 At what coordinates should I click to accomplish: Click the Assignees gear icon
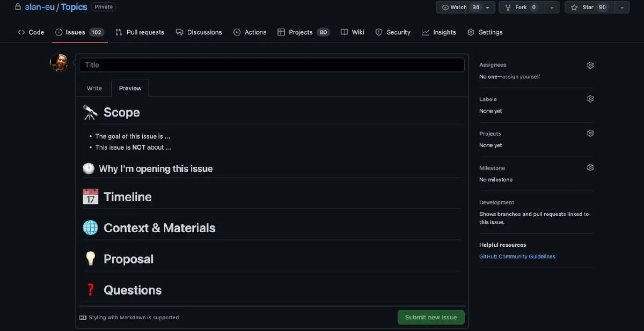pyautogui.click(x=590, y=65)
